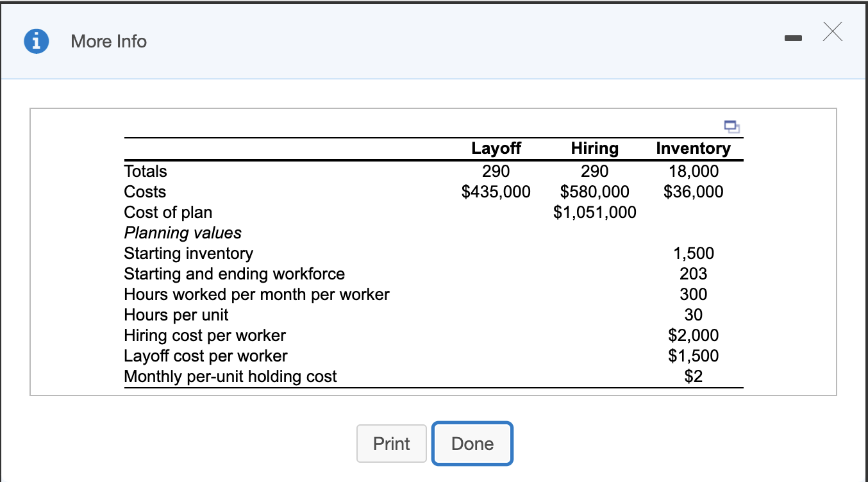Click the Hours per unit label
The width and height of the screenshot is (868, 482).
(176, 315)
